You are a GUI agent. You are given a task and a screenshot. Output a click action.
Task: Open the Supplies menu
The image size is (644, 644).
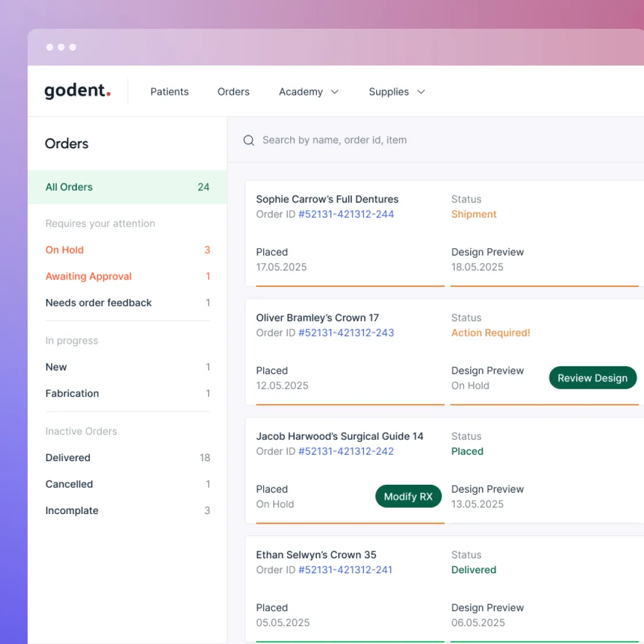pyautogui.click(x=389, y=91)
